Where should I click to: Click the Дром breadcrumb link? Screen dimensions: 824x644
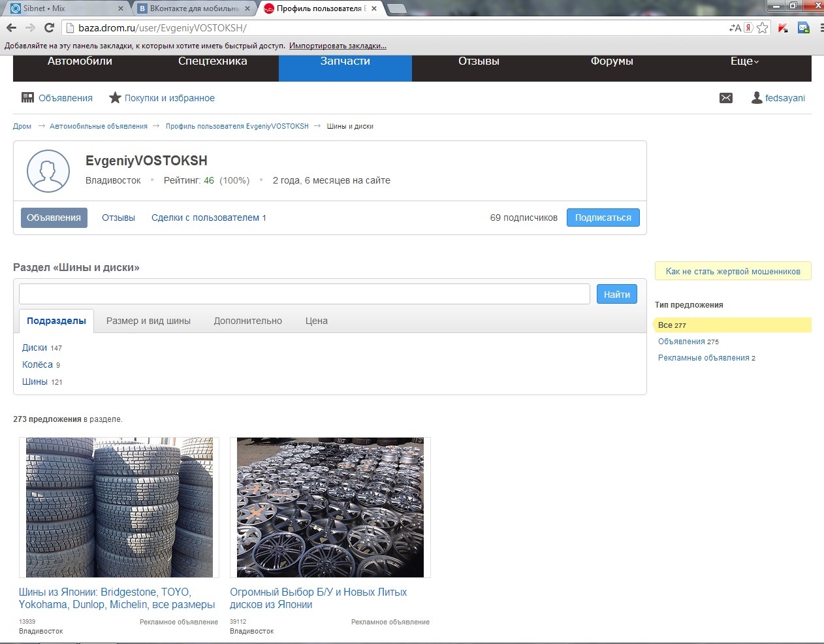22,126
